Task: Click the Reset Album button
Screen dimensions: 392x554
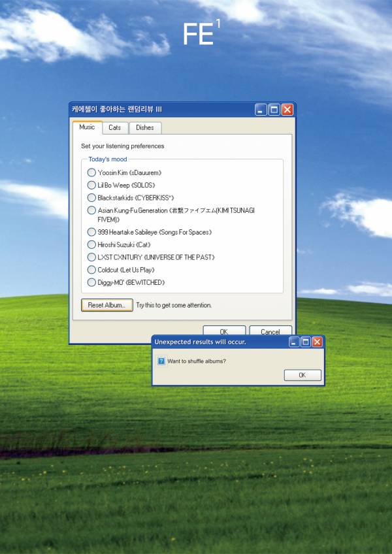Action: (x=106, y=305)
